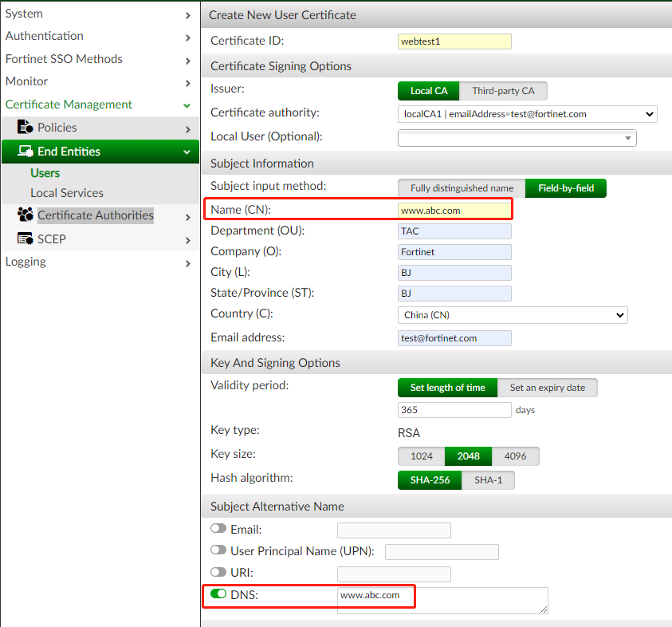
Task: Select 4096 key size
Action: click(515, 456)
